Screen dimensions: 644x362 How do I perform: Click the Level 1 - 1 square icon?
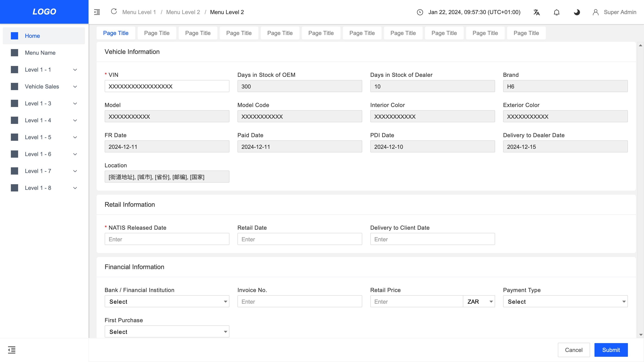(x=14, y=69)
